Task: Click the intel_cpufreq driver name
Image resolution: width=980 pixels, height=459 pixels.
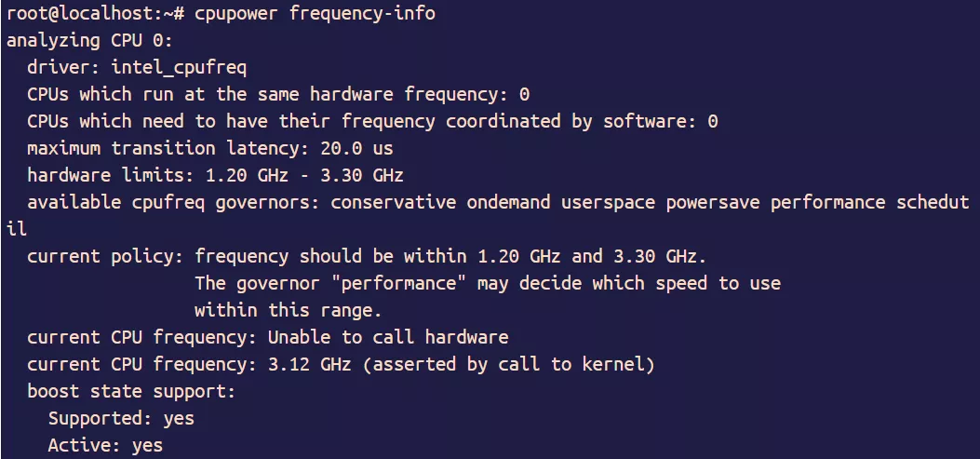Action: coord(180,67)
